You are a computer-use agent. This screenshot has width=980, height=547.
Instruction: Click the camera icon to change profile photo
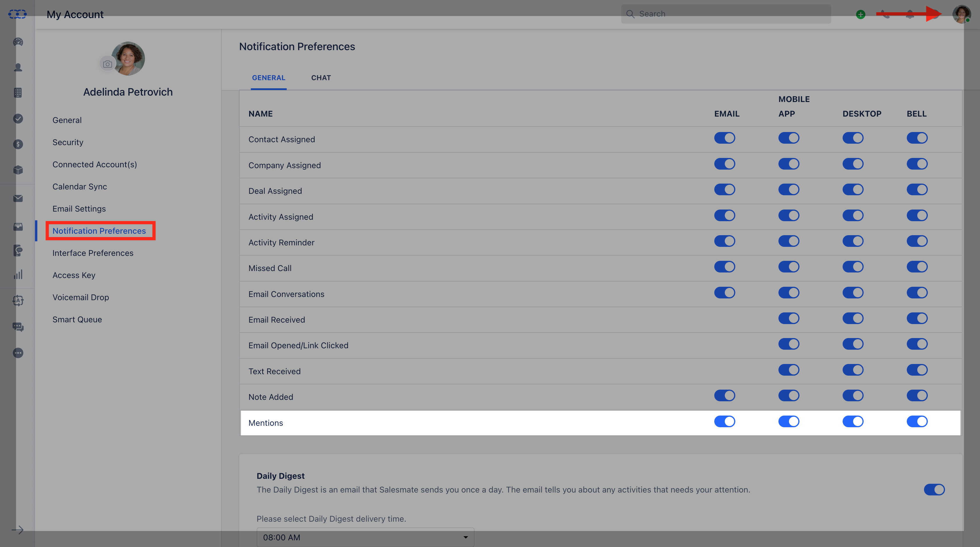coord(108,64)
